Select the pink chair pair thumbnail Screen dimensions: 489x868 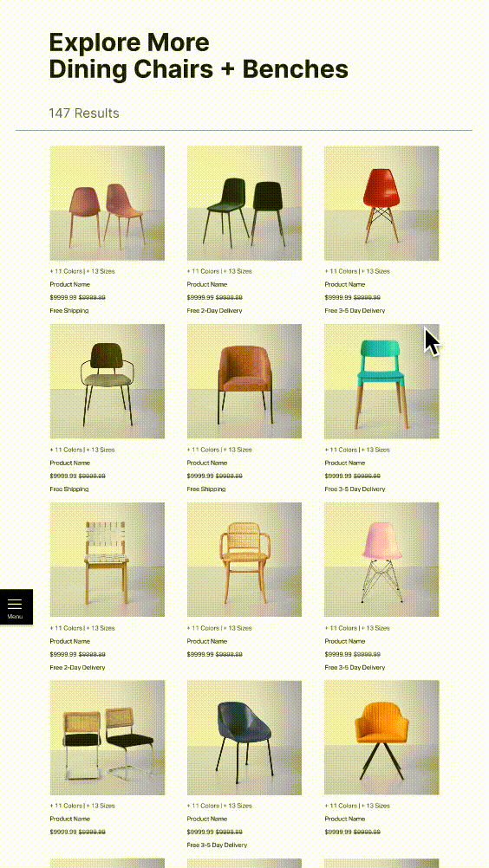tap(108, 204)
